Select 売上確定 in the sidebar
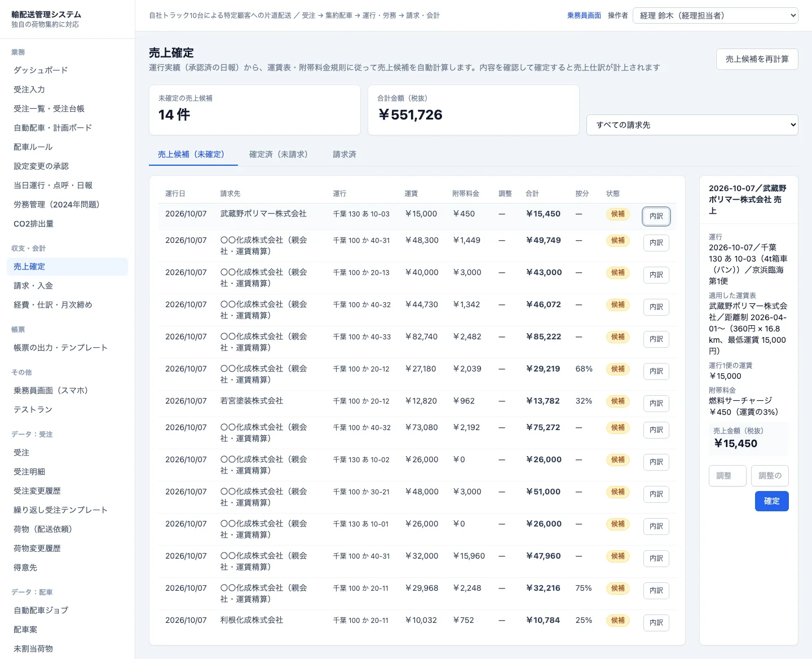This screenshot has height=659, width=812. (x=68, y=267)
